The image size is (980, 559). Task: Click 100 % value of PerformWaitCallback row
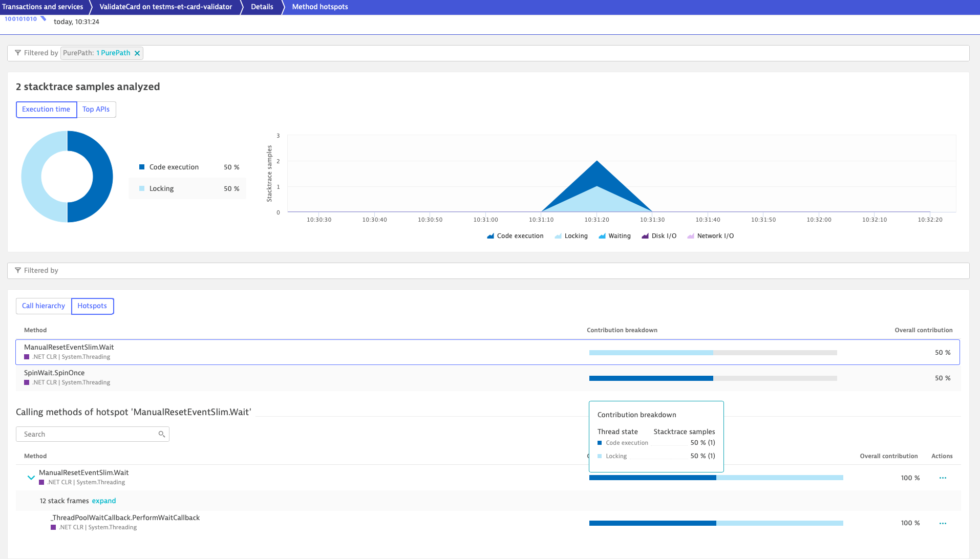click(x=910, y=523)
